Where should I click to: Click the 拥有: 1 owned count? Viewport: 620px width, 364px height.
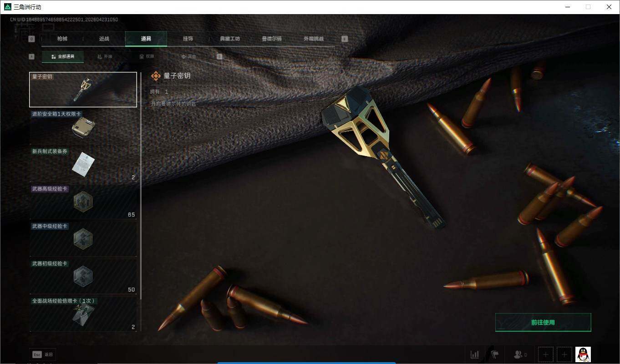[159, 92]
